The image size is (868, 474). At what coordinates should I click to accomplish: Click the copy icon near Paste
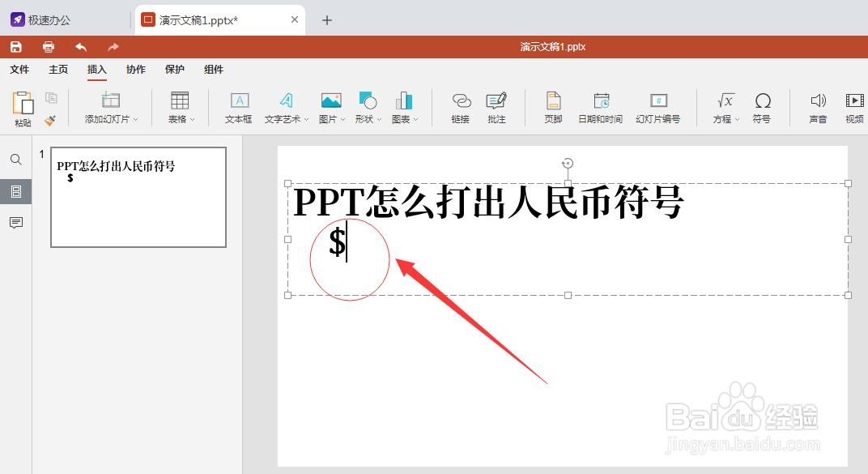coord(52,98)
